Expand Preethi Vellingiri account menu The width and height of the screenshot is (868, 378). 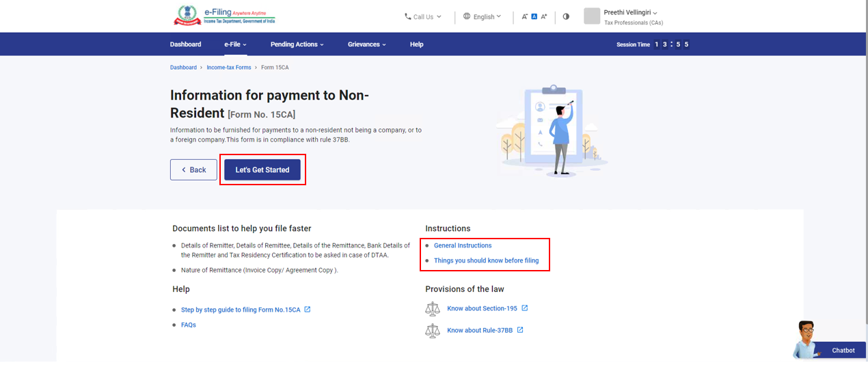click(630, 13)
